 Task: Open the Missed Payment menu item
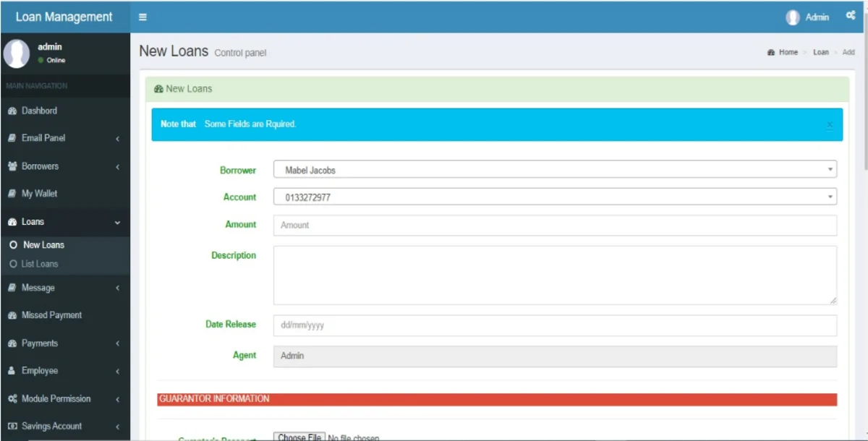(x=65, y=315)
